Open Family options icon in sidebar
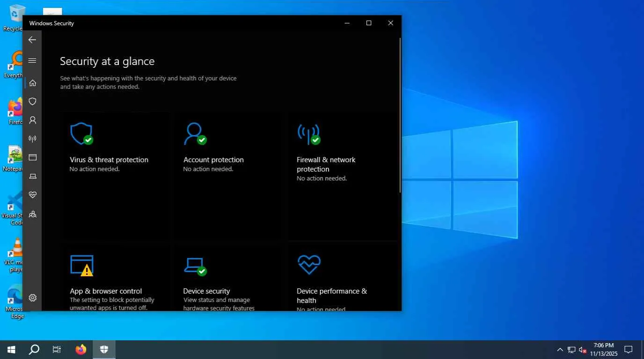The image size is (644, 359). point(32,214)
